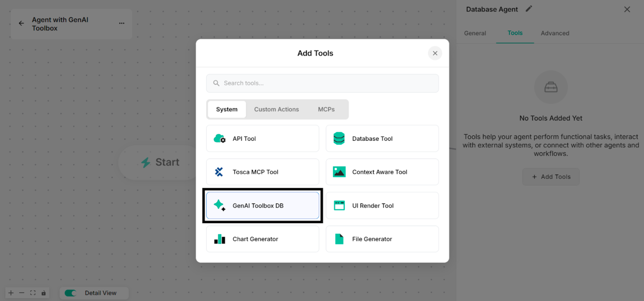The height and width of the screenshot is (301, 644).
Task: Toggle the Detail View switch
Action: pos(70,293)
